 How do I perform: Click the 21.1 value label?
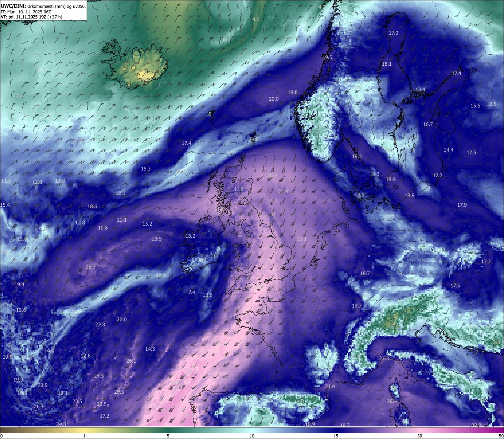point(122,220)
